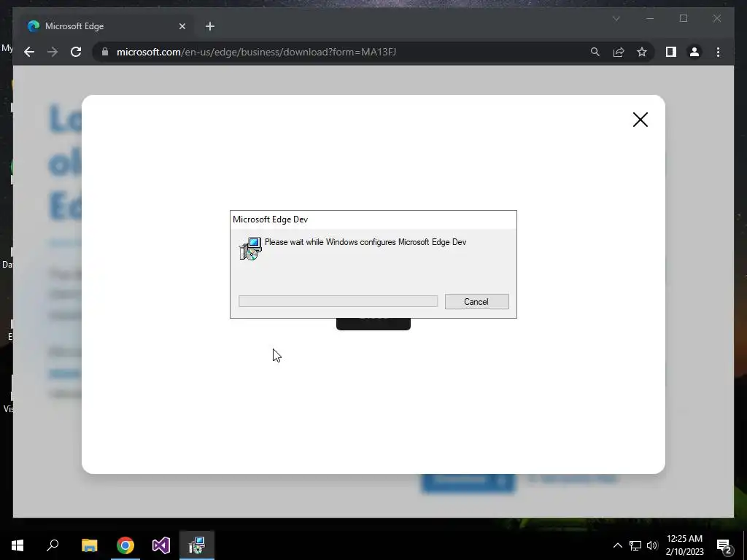Image resolution: width=747 pixels, height=560 pixels.
Task: Open the profile account menu
Action: tap(694, 52)
